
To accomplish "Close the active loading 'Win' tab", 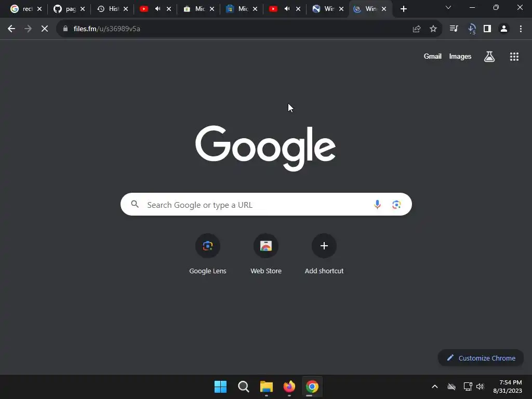I will tap(384, 9).
